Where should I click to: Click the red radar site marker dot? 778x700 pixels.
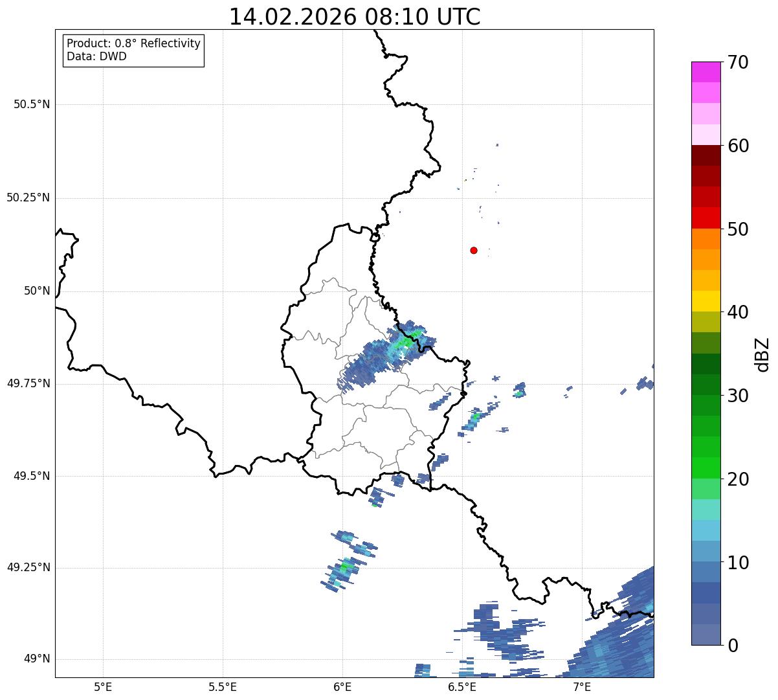[x=474, y=250]
